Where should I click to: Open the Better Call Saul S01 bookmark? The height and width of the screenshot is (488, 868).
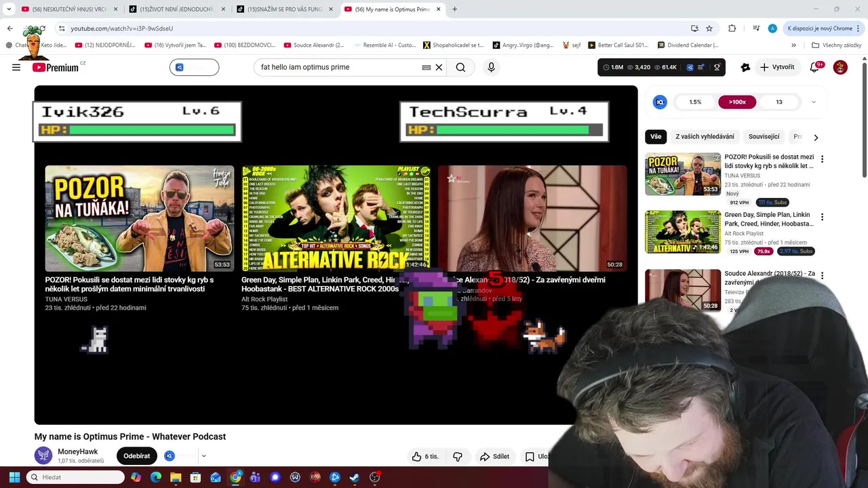(618, 45)
